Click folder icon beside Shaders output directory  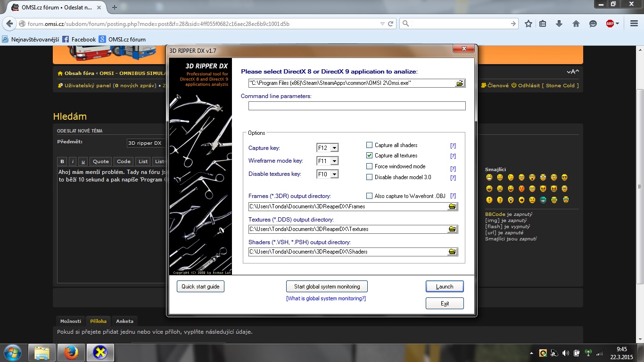(x=452, y=252)
